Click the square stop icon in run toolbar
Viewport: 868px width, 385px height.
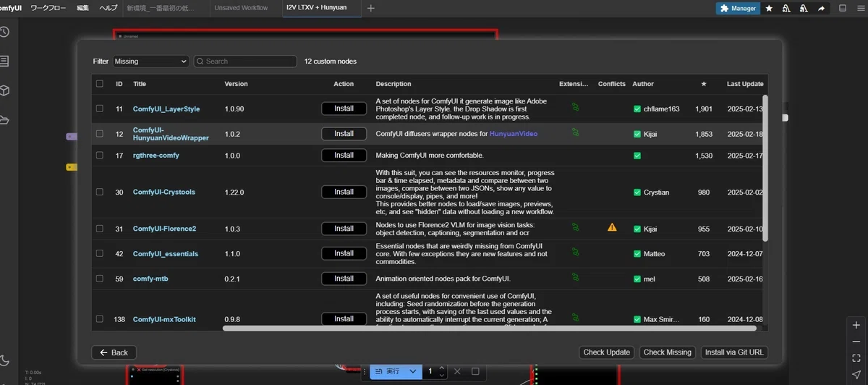pos(475,371)
